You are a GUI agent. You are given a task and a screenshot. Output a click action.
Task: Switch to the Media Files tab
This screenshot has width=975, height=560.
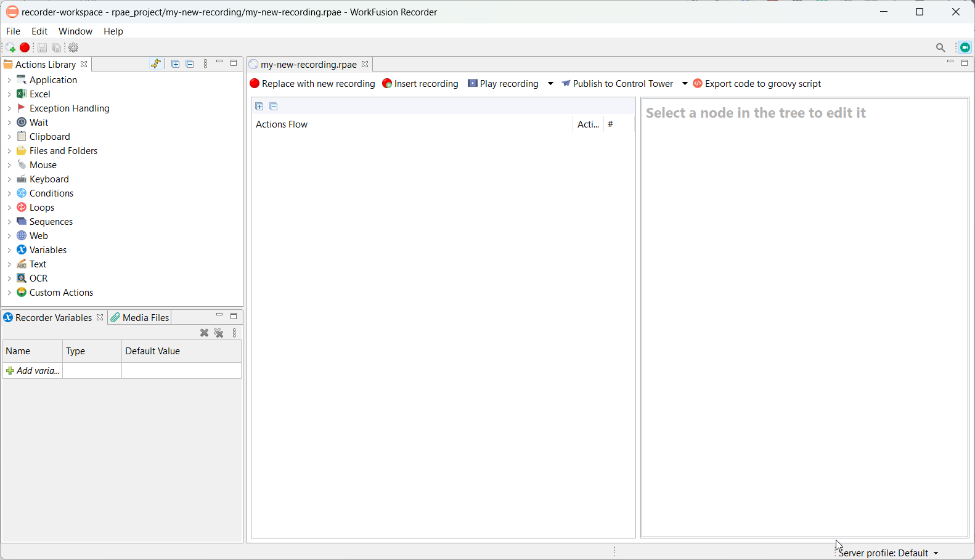click(x=140, y=317)
